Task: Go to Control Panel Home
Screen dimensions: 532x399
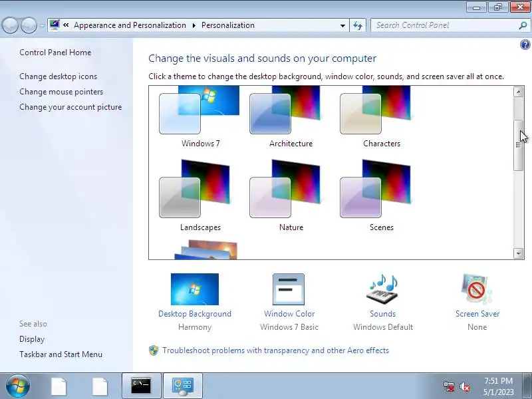Action: tap(55, 53)
